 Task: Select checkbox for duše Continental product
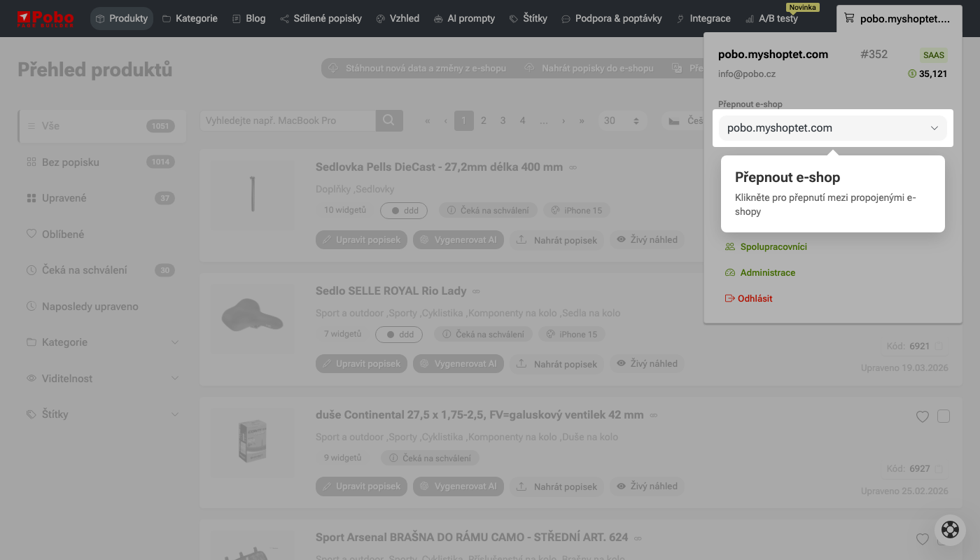point(944,416)
